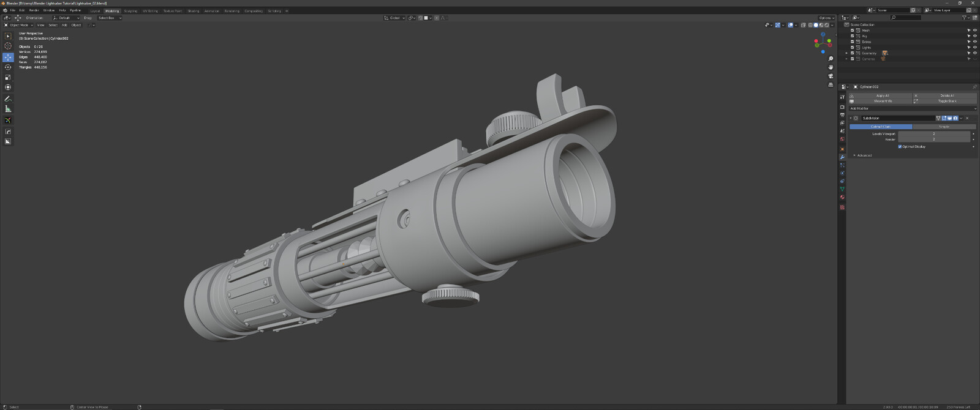Image resolution: width=980 pixels, height=410 pixels.
Task: Collapse the Subdivision modifier panel
Action: 851,118
